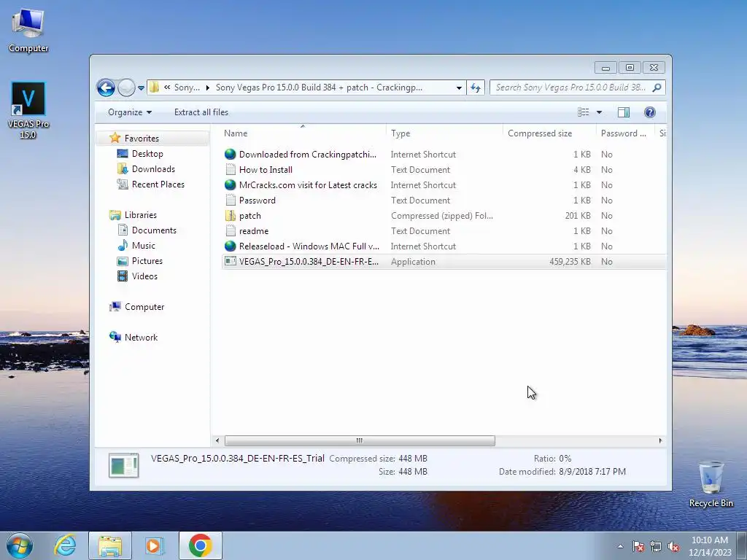Open Desktop in Favorites
Image resolution: width=747 pixels, height=560 pixels.
tap(147, 154)
